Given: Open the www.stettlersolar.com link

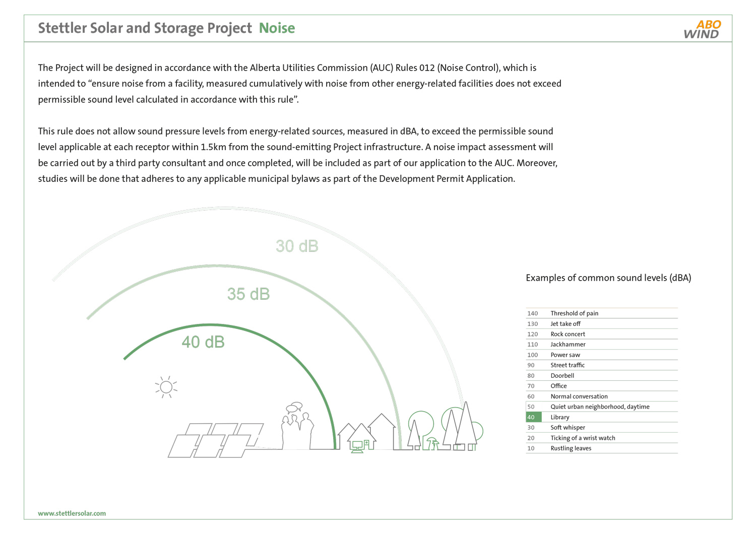Looking at the screenshot, I should point(72,513).
